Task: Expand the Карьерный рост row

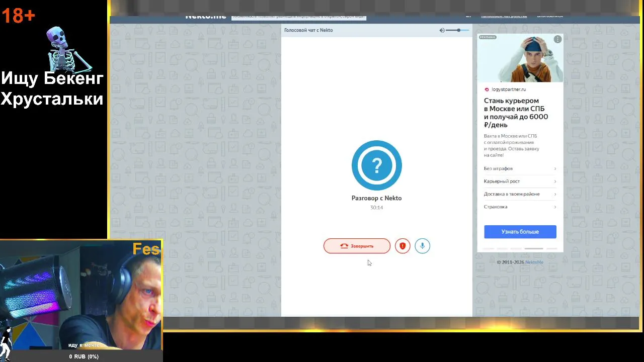Action: coord(520,181)
